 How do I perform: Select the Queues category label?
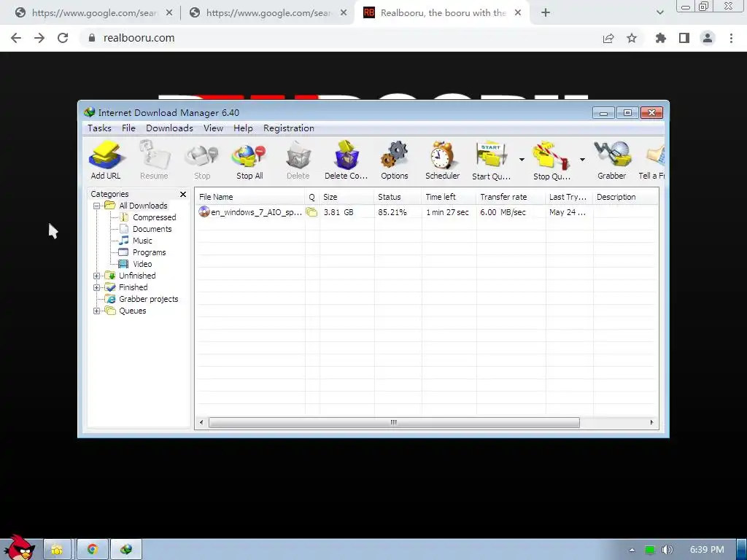click(133, 311)
